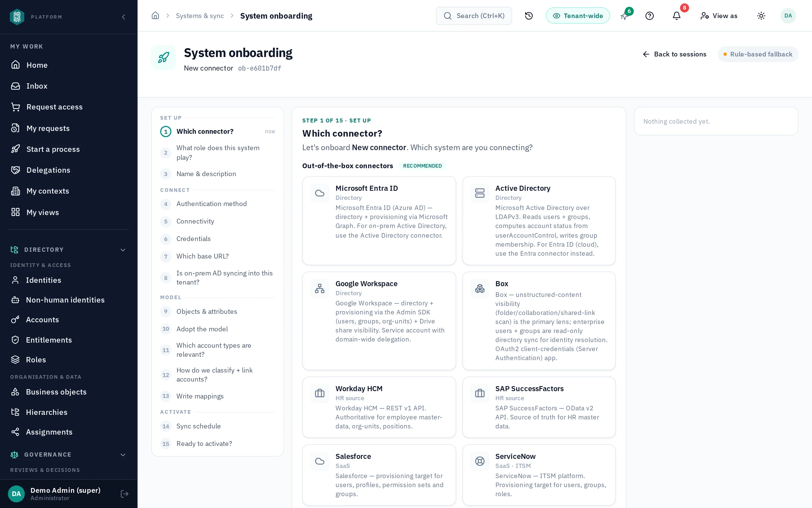
Task: Click the log out icon beside Demo Admin
Action: [125, 494]
